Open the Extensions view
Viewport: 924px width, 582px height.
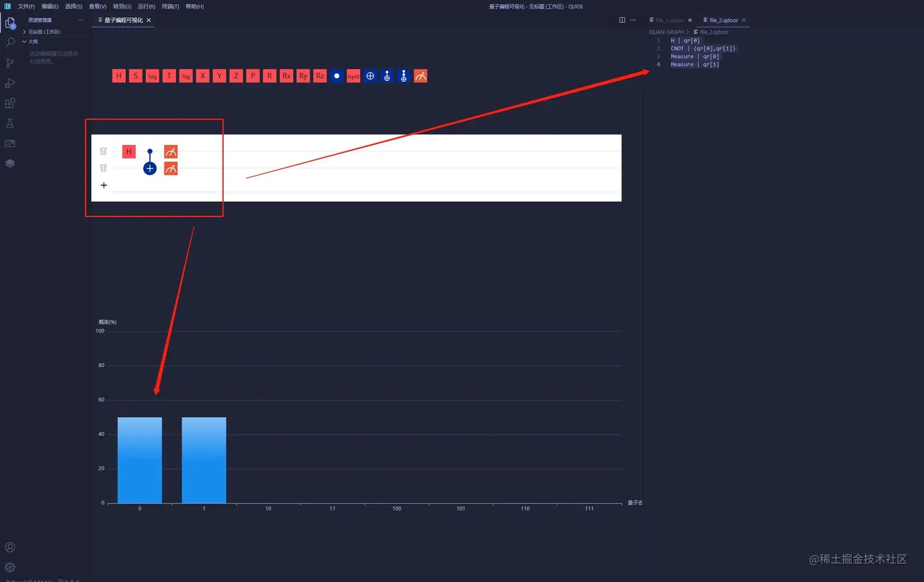tap(10, 103)
